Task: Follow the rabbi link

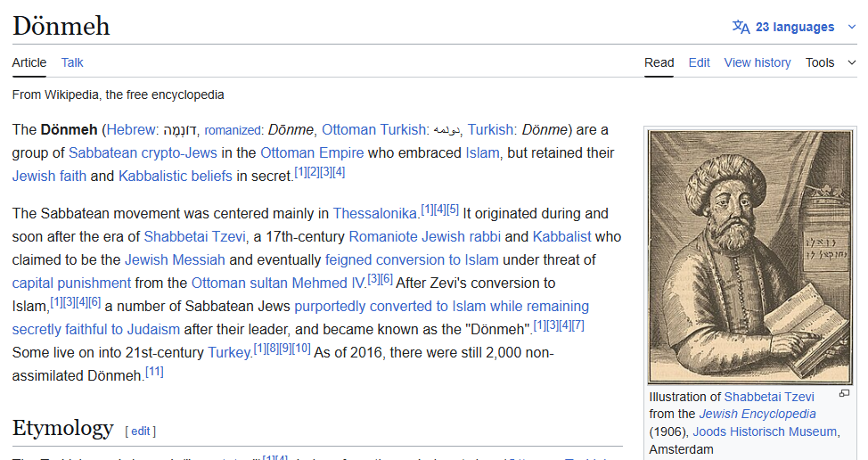Action: point(485,237)
